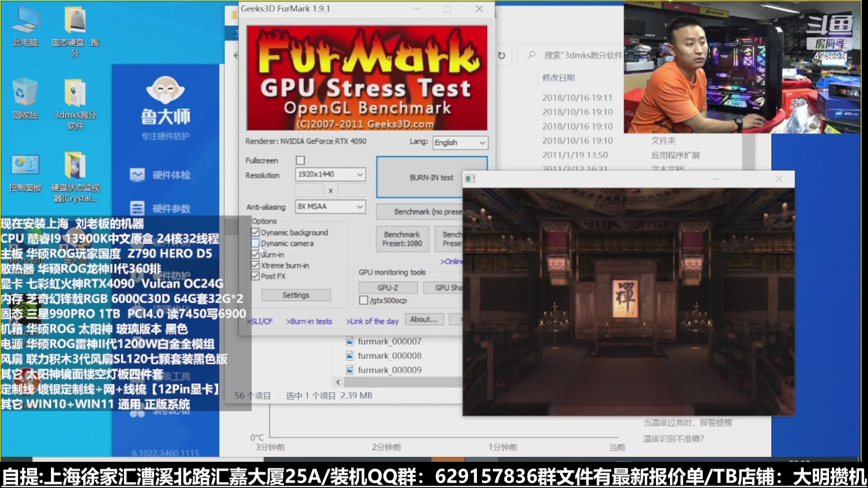Open the 此电脑 desktop icon
Screen dimensions: 868x488
[x=25, y=27]
